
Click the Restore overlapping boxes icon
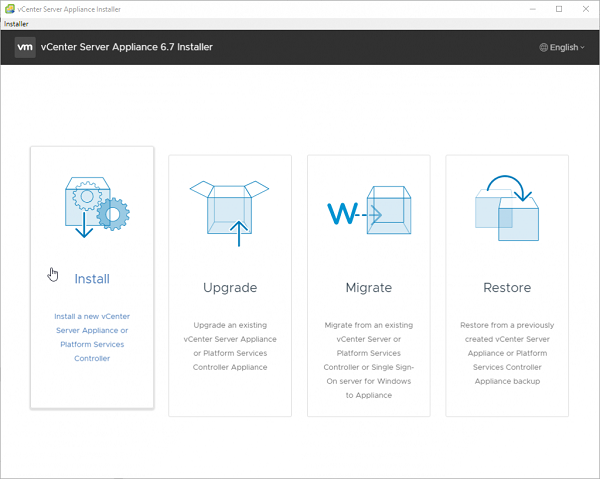[507, 208]
